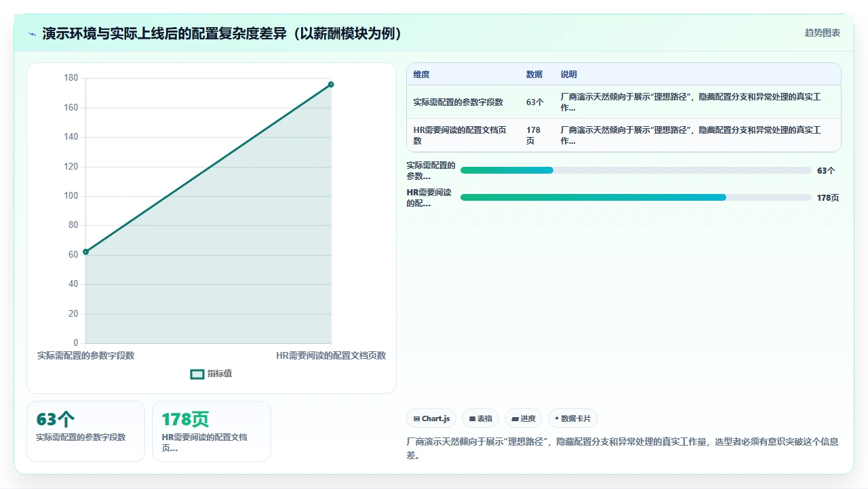
Task: Click the icon inside the 表格 tag
Action: coord(472,419)
